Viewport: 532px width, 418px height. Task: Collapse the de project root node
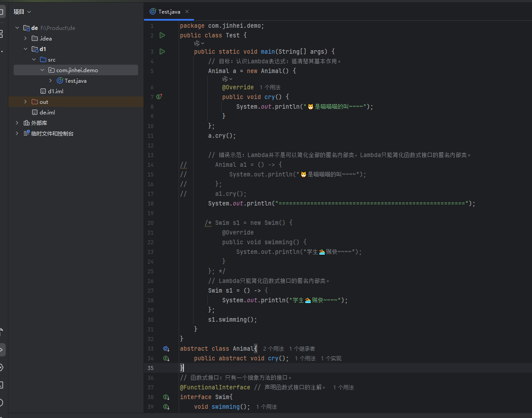(x=17, y=28)
